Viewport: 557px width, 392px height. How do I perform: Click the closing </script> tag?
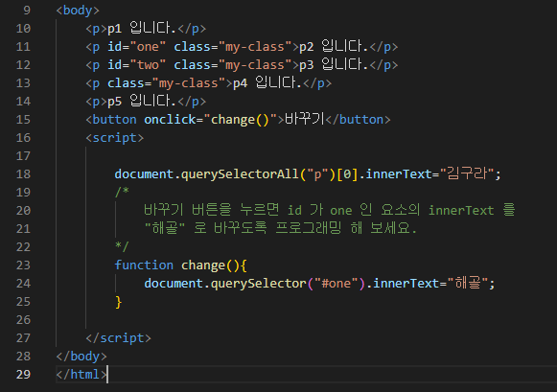pos(118,338)
